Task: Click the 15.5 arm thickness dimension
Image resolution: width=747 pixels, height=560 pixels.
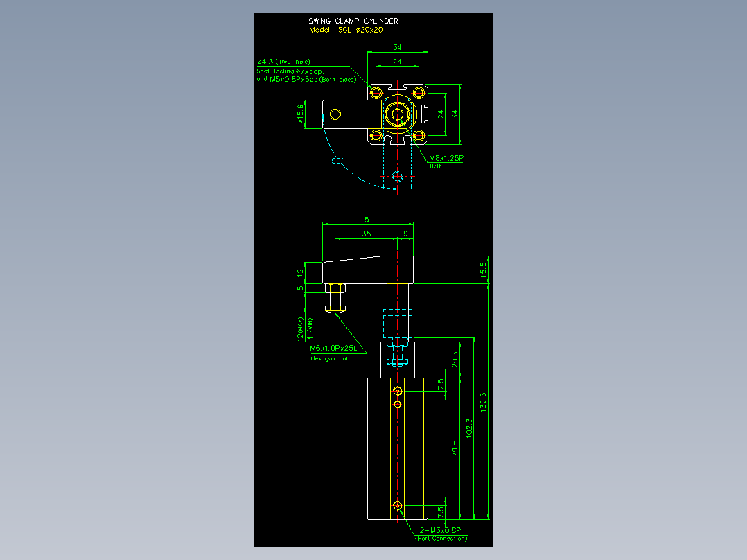Action: [x=483, y=270]
